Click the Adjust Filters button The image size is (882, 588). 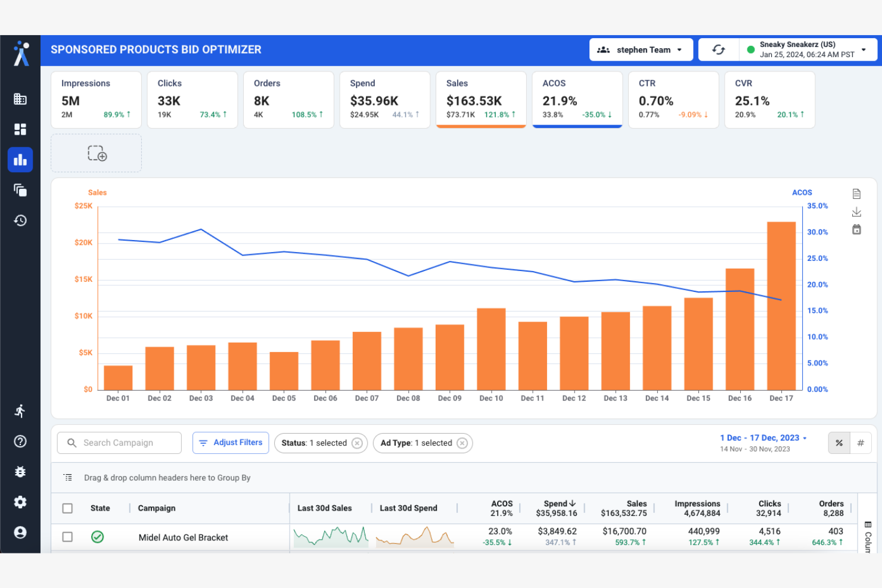[x=231, y=443]
